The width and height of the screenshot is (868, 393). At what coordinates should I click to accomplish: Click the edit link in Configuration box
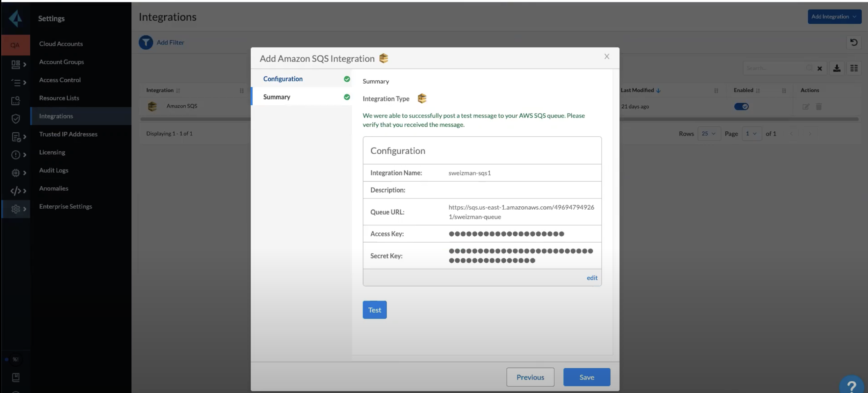tap(592, 278)
